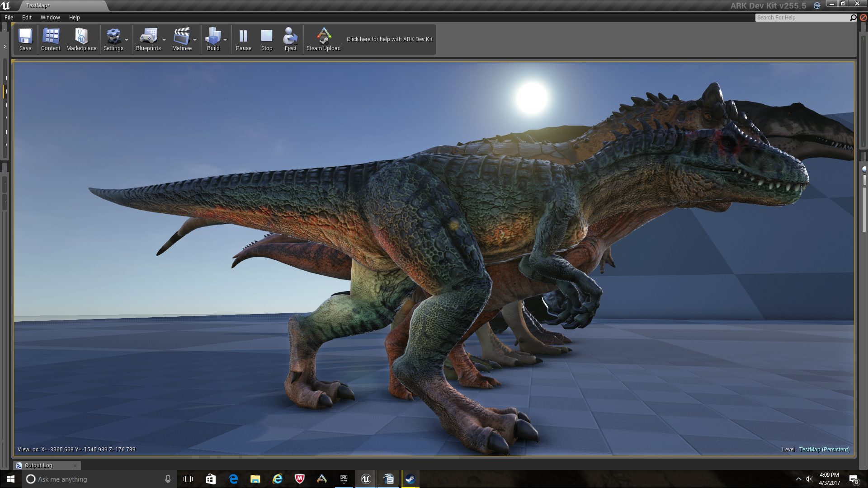This screenshot has height=488, width=868.
Task: Open File Explorer from taskbar
Action: [x=255, y=479]
